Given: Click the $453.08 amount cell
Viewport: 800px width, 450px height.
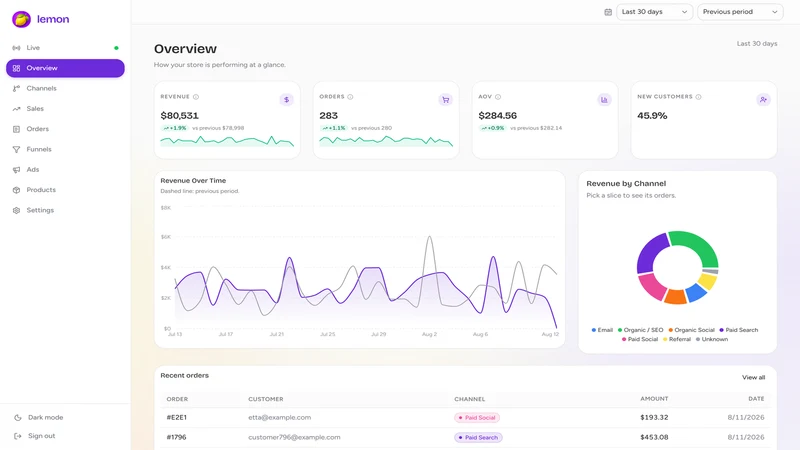Looking at the screenshot, I should tap(654, 437).
